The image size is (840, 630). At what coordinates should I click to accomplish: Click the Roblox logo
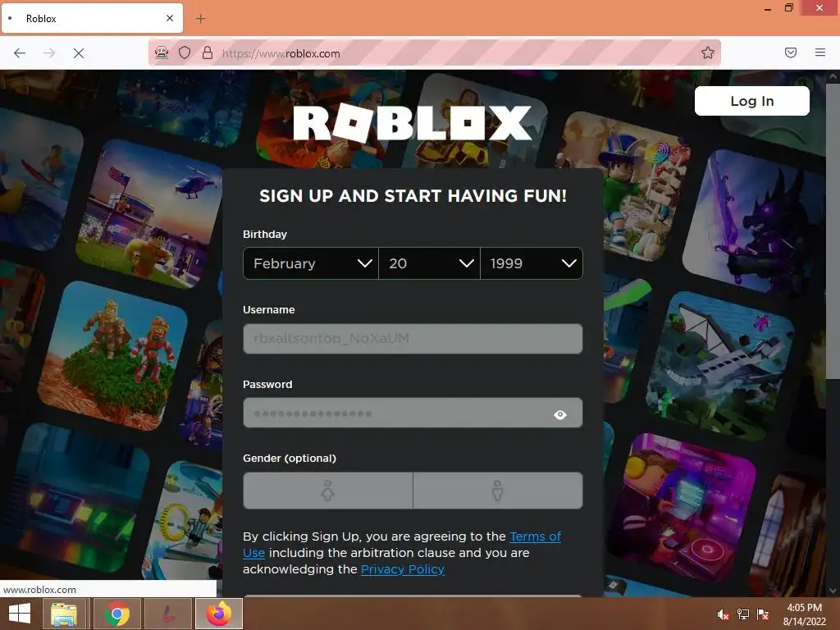click(413, 123)
